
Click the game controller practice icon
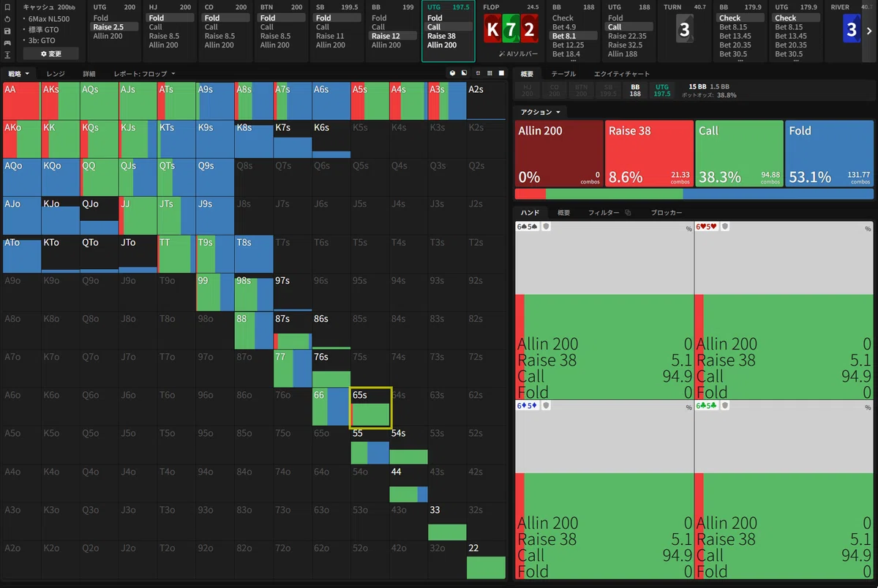click(x=7, y=42)
